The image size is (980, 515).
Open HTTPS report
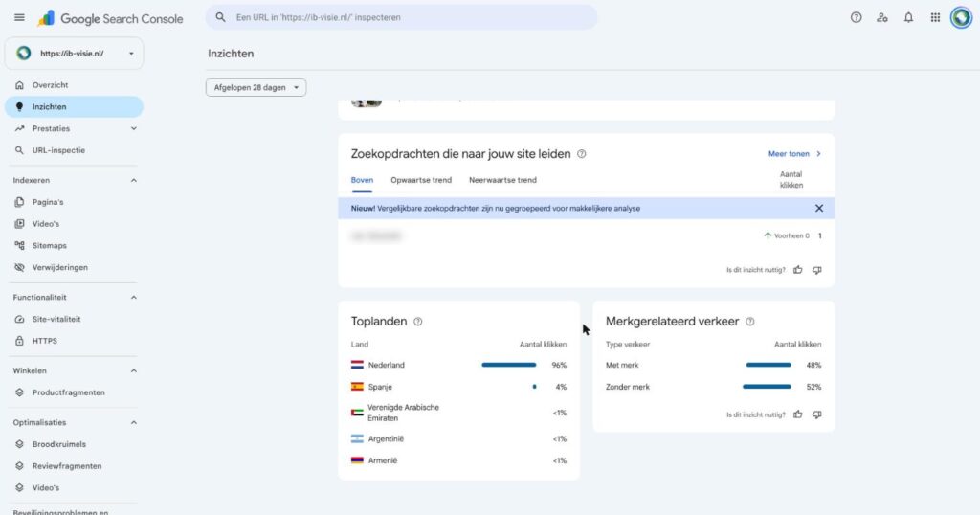(x=74, y=341)
